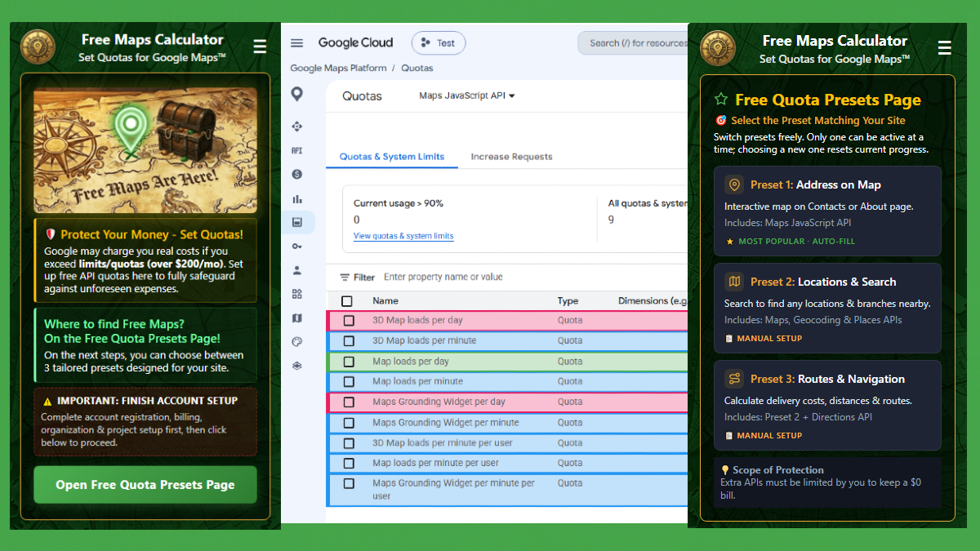This screenshot has width=980, height=551.
Task: Open the datasets layers icon in sidebar
Action: click(x=296, y=366)
